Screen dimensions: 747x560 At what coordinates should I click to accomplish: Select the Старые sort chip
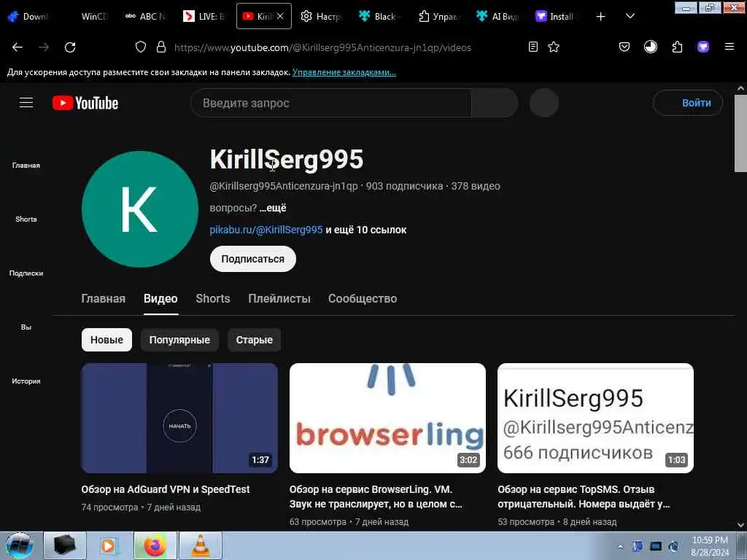[x=255, y=340]
